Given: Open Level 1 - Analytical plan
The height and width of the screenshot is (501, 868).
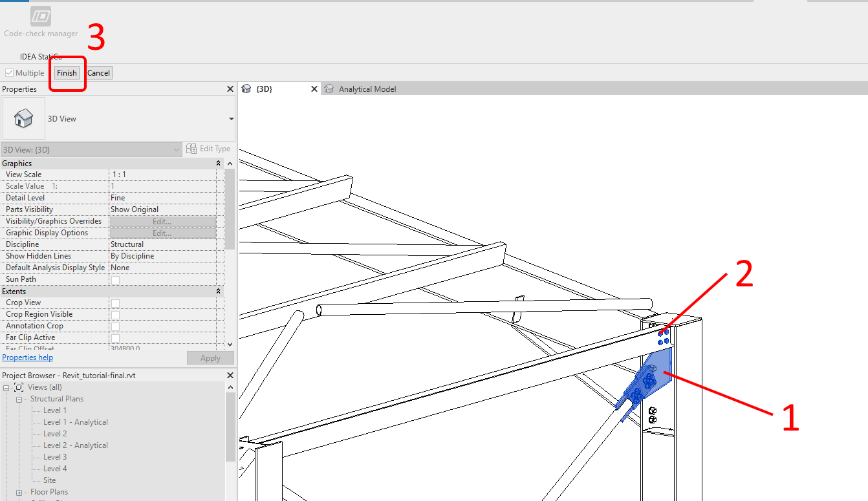Looking at the screenshot, I should click(x=76, y=422).
